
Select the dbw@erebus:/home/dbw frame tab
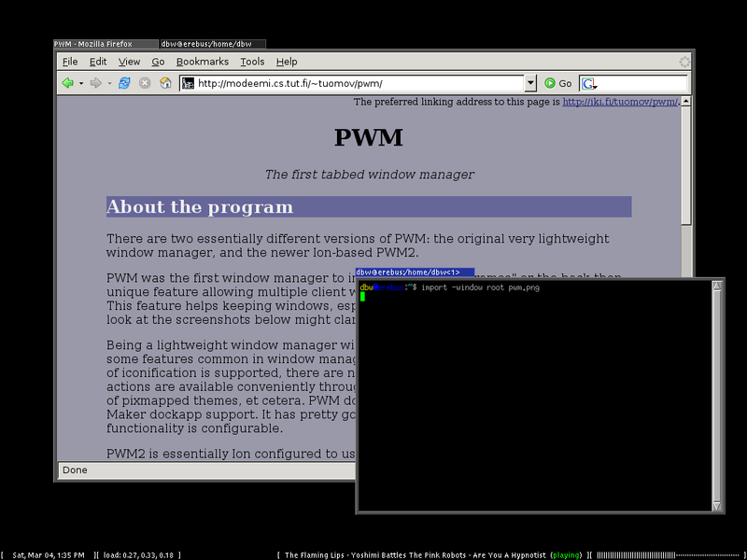click(x=213, y=44)
